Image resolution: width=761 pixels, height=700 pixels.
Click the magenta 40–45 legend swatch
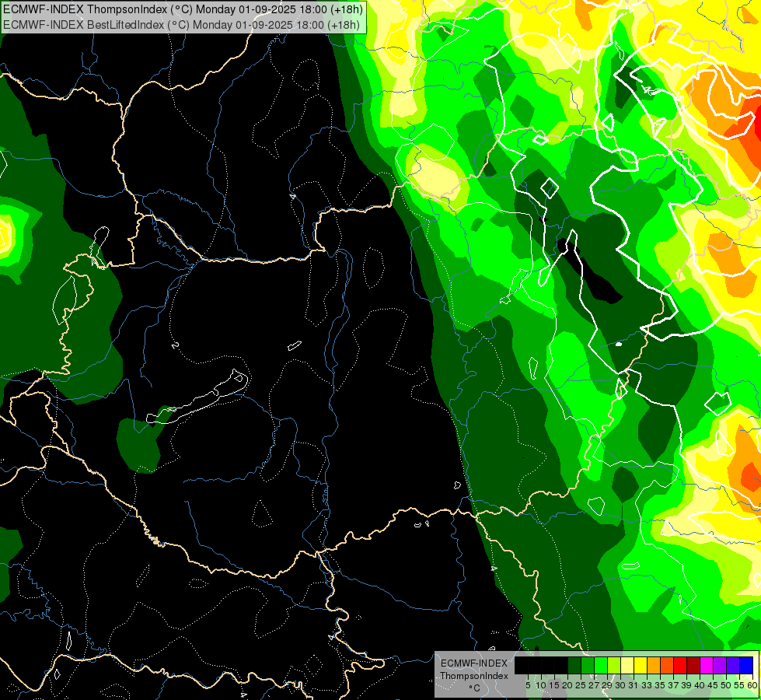click(x=707, y=665)
